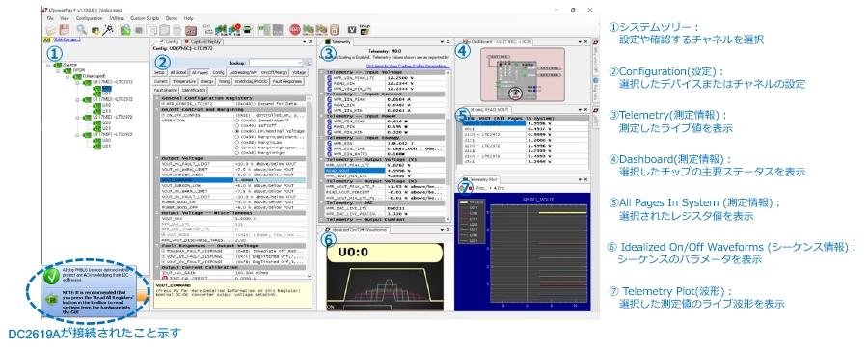Click the magnifying glass toolbar icon
This screenshot has height=349, width=868.
(81, 30)
